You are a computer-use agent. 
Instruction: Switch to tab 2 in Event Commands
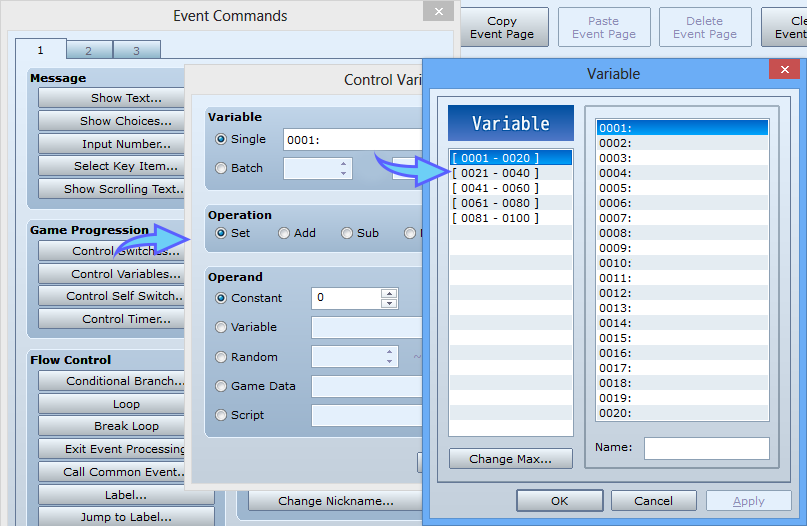[89, 51]
